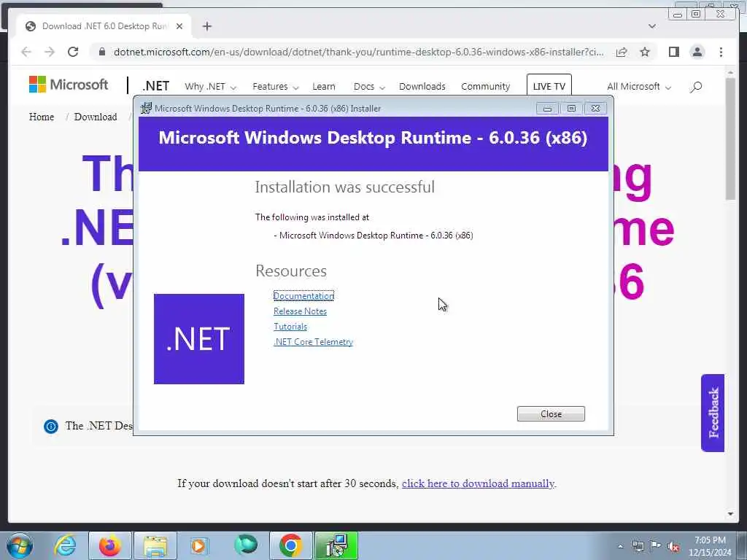The image size is (747, 560).
Task: Open the Windows Start menu
Action: [20, 545]
